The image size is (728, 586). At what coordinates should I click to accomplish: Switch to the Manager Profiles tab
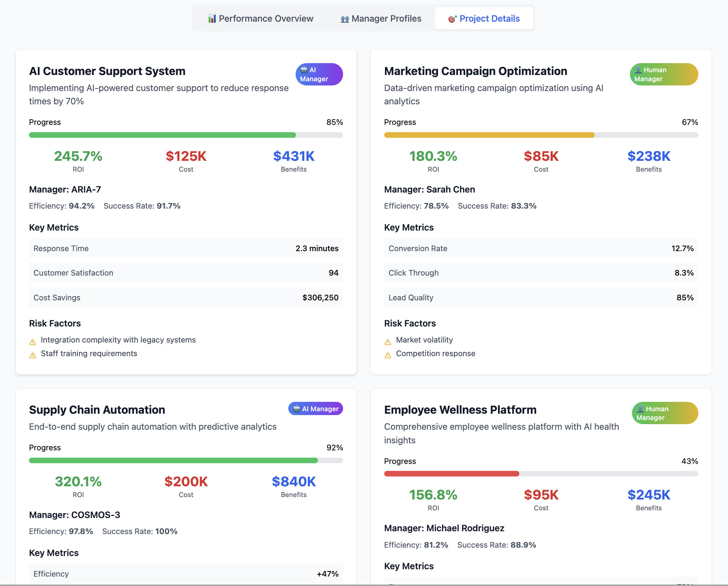(x=381, y=18)
